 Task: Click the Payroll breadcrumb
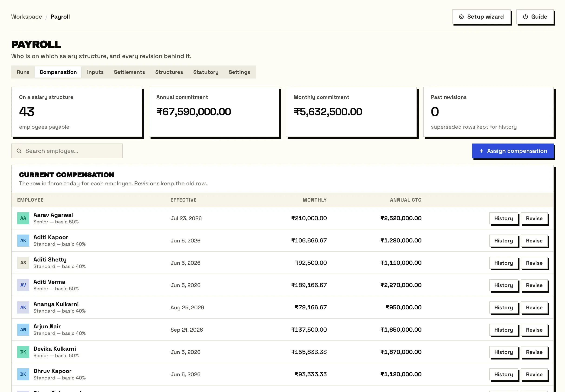(x=60, y=17)
